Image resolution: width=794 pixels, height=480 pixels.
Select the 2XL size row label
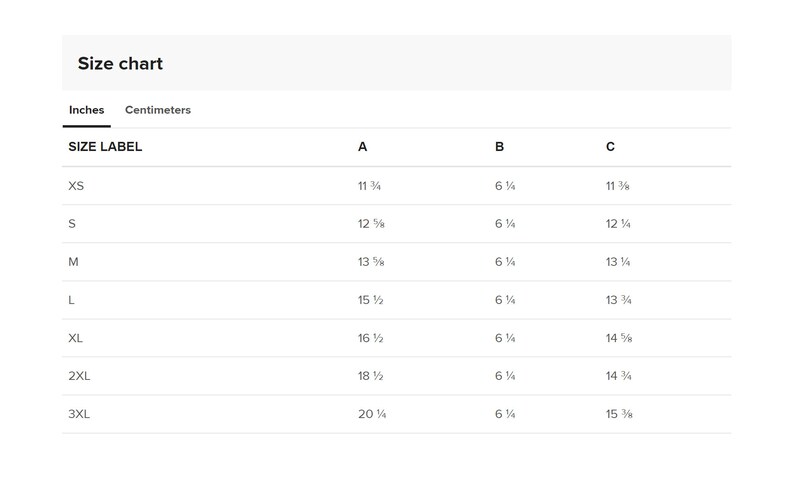pyautogui.click(x=79, y=376)
